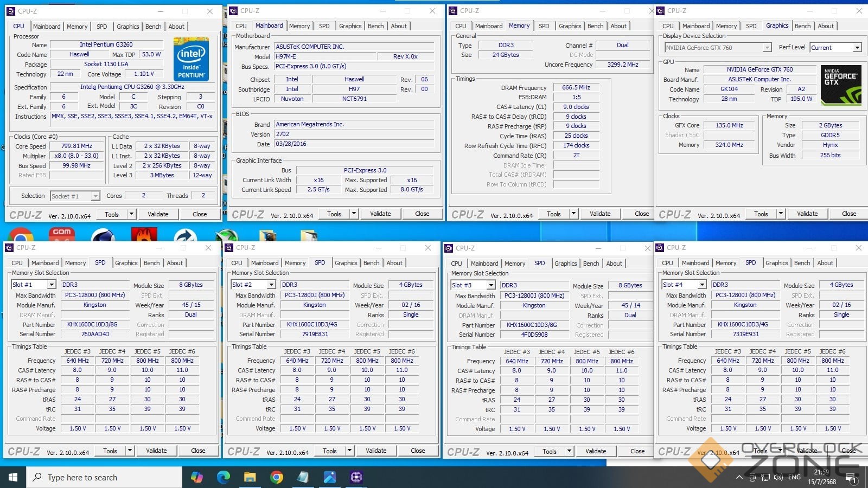
Task: Open Microsoft Edge from the taskbar
Action: [x=224, y=477]
